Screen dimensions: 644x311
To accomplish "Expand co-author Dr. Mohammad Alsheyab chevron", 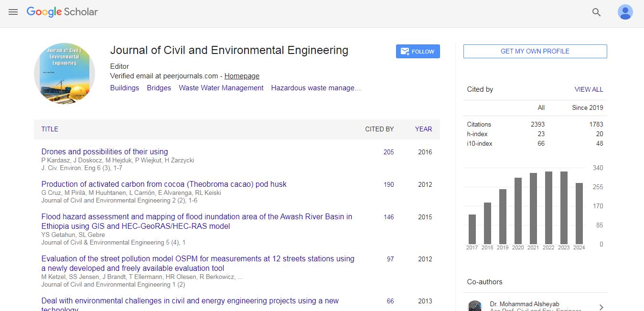I will (601, 307).
